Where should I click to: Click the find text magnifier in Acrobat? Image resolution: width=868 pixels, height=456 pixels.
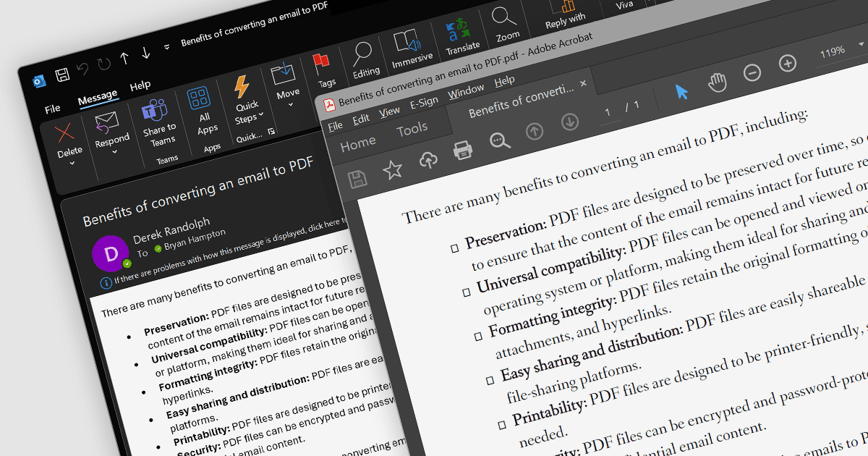click(500, 140)
